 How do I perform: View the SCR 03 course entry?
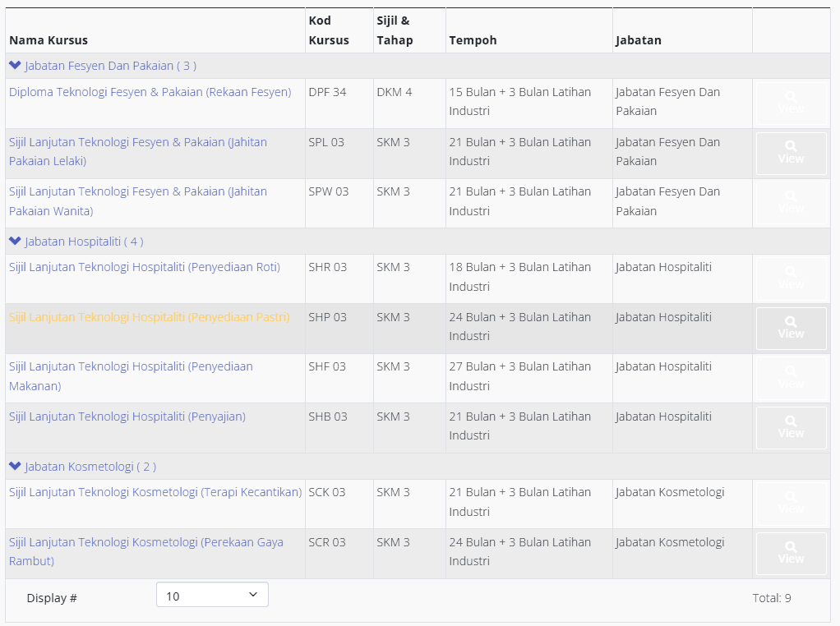(x=791, y=554)
